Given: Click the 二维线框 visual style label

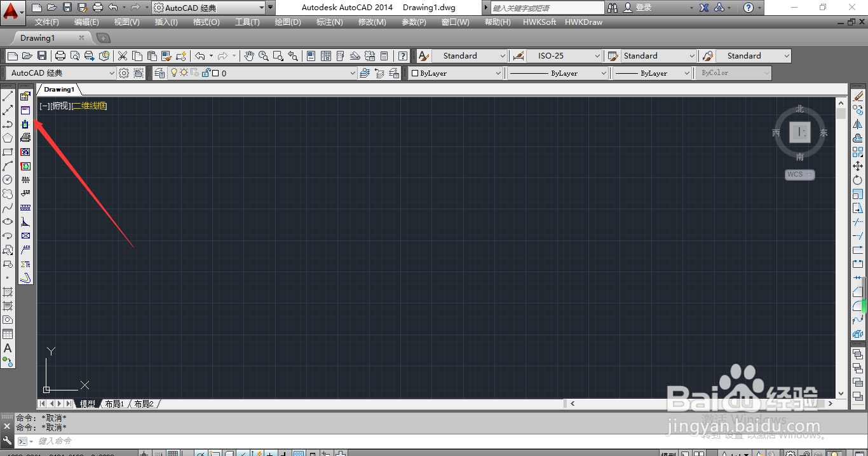Looking at the screenshot, I should 90,106.
